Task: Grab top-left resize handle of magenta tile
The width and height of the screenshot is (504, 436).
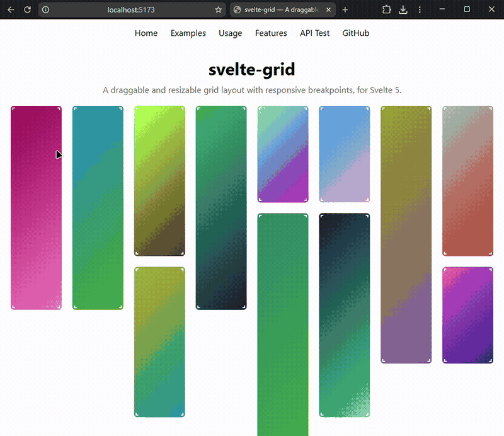Action: click(13, 108)
